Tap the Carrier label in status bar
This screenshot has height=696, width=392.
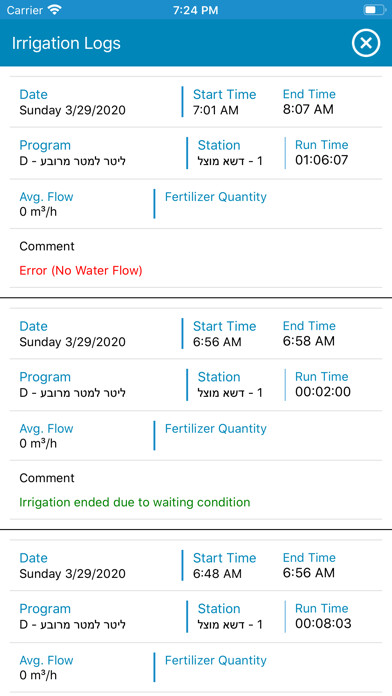25,10
